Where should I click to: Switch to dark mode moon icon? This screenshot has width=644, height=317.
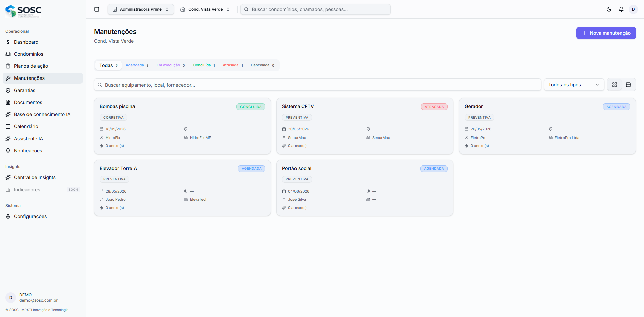tap(609, 9)
